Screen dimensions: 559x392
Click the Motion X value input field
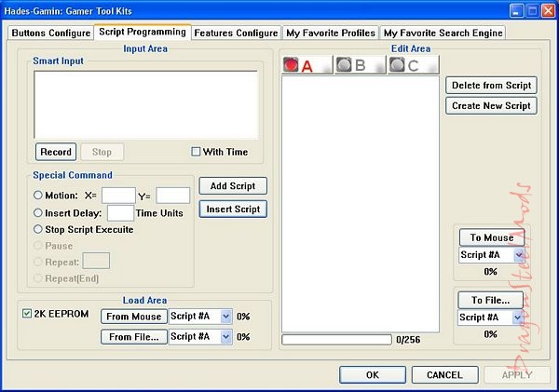[x=118, y=196]
